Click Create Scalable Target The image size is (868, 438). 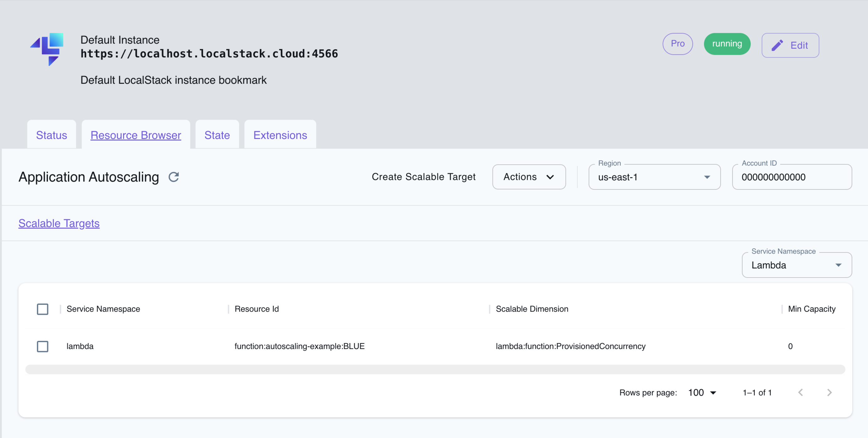click(x=424, y=177)
